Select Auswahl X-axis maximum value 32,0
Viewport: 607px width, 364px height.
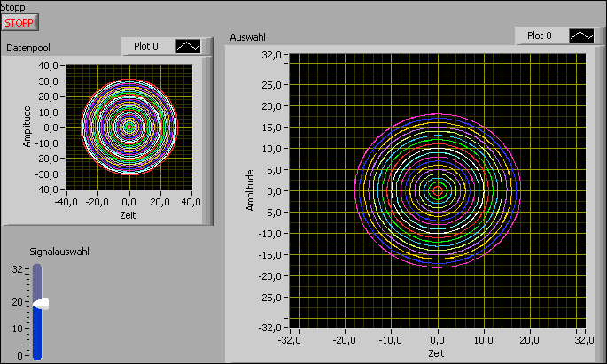pos(583,339)
